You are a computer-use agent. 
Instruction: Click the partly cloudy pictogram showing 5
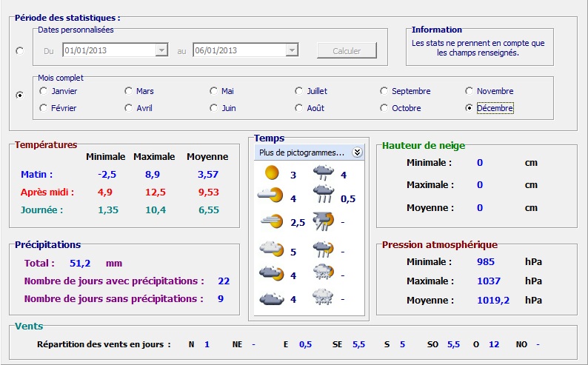point(272,250)
